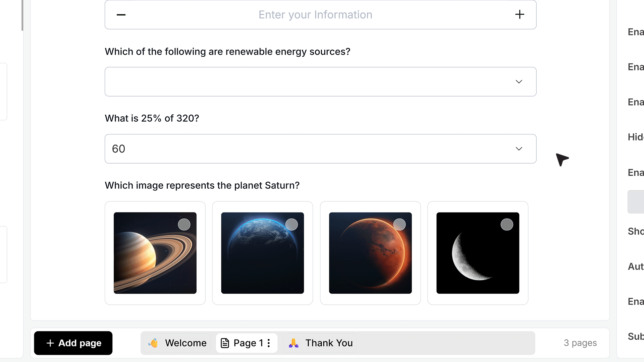Viewport: 644px width, 362px height.
Task: Open the Page 1 three-dot options menu
Action: 269,343
